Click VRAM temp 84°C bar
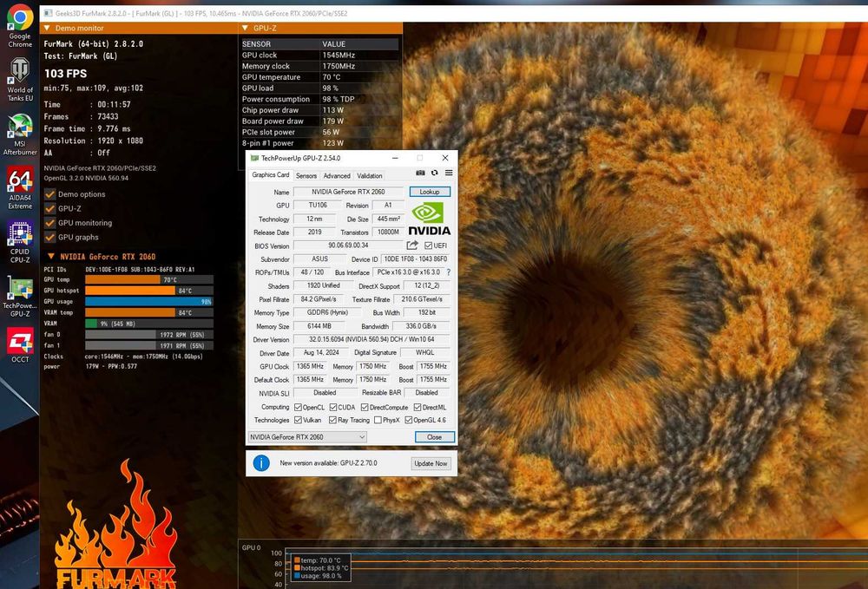This screenshot has width=868, height=589. pos(149,312)
